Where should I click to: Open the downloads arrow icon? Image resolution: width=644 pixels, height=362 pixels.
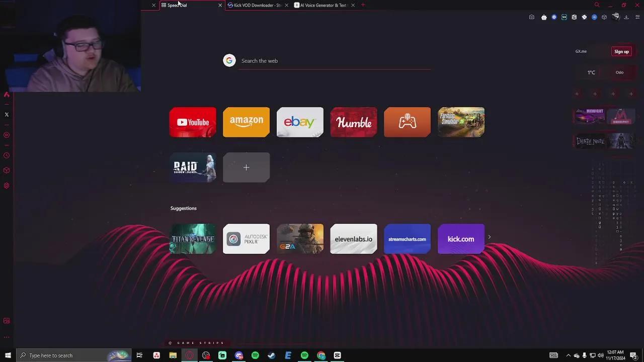coord(626,17)
